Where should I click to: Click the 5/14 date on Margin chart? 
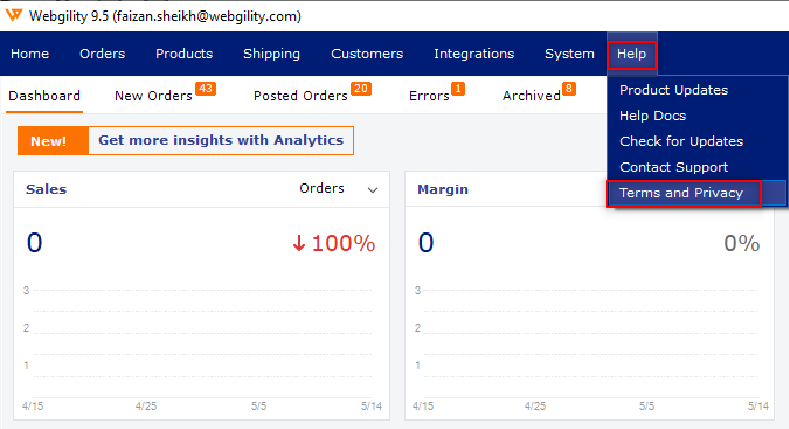[758, 406]
